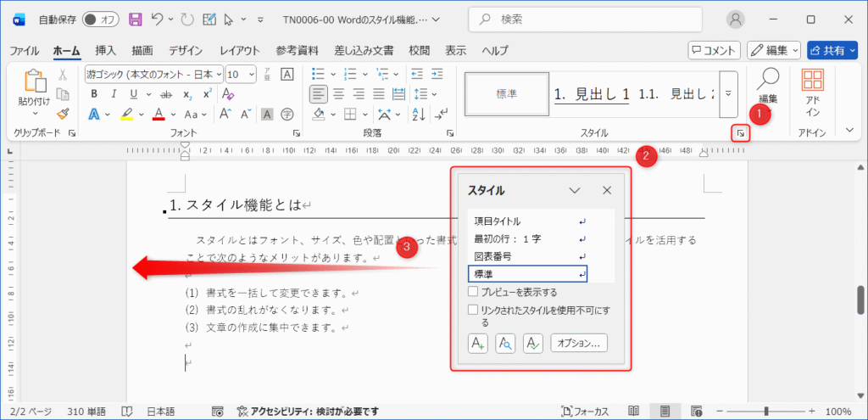Click the Save floppy disk icon
This screenshot has height=420, width=868.
pos(135,19)
